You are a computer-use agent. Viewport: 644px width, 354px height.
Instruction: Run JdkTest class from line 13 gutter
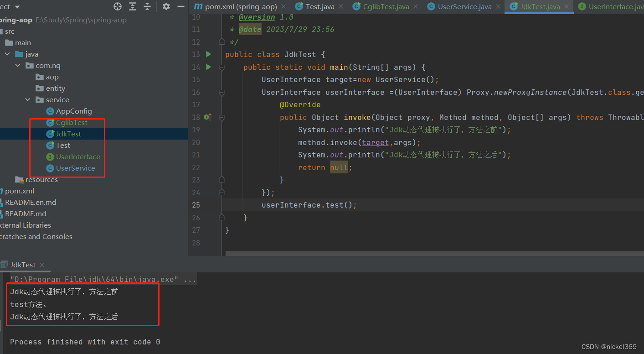point(208,54)
